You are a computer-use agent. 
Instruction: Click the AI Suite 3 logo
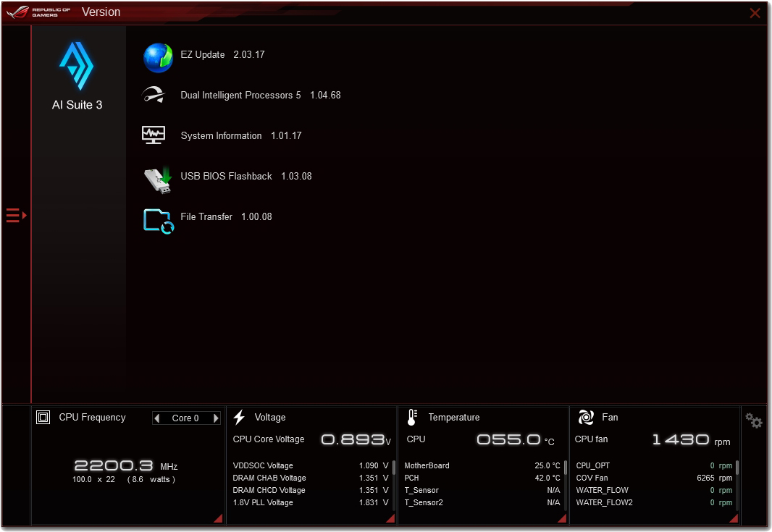point(76,66)
